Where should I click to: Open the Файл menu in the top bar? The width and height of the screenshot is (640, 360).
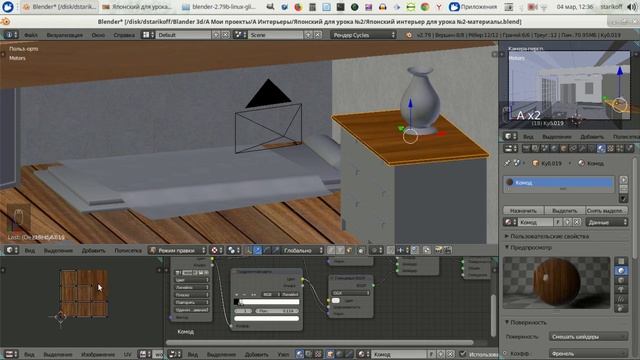click(x=31, y=35)
